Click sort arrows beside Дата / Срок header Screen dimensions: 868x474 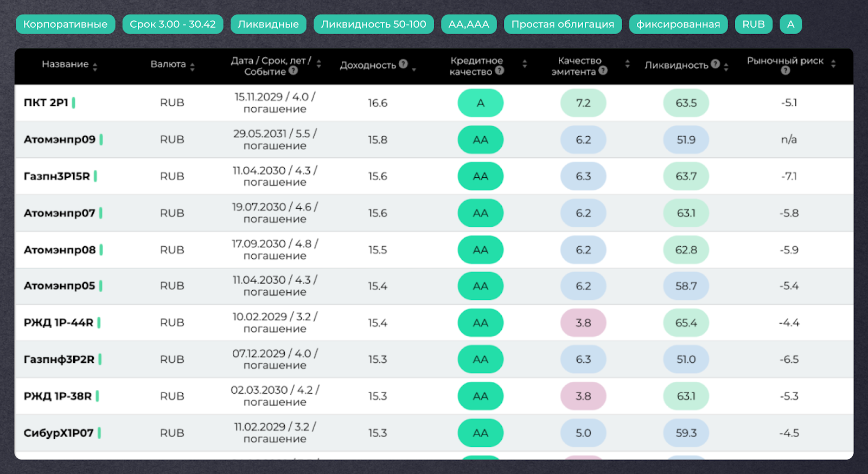[319, 63]
